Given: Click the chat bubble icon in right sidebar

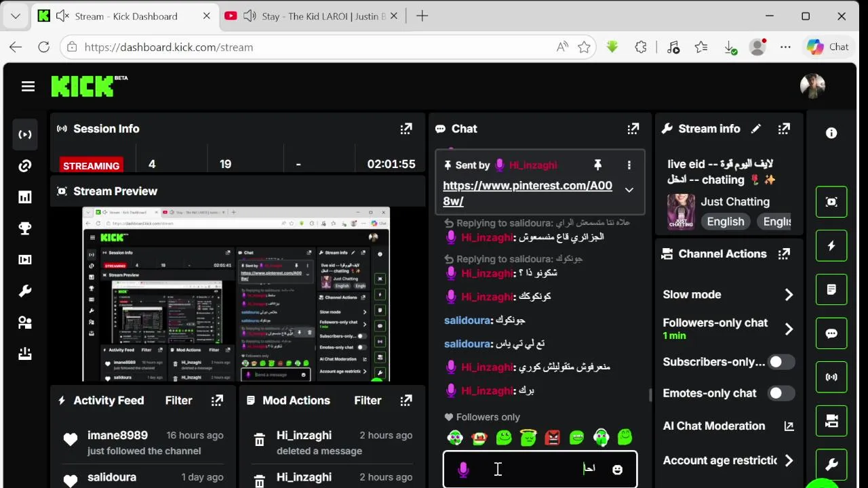Looking at the screenshot, I should [x=831, y=333].
